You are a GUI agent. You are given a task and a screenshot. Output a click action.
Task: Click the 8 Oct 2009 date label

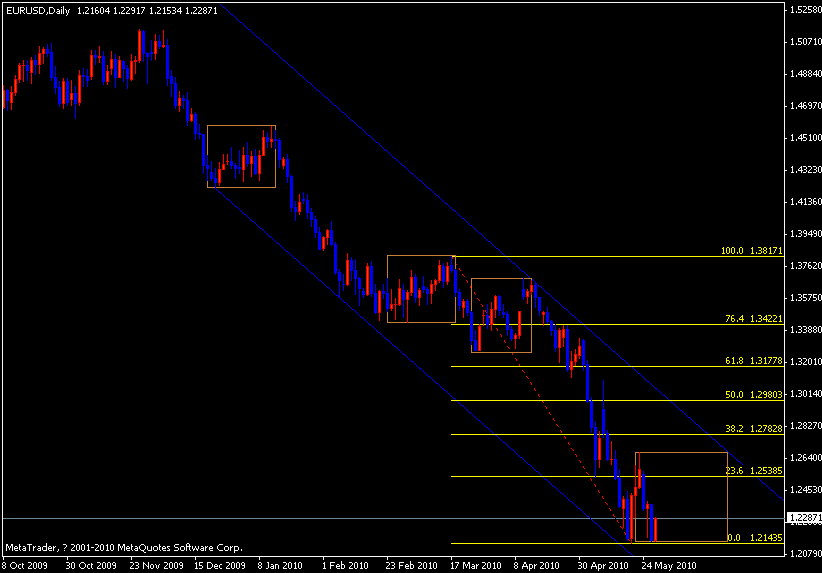point(25,566)
